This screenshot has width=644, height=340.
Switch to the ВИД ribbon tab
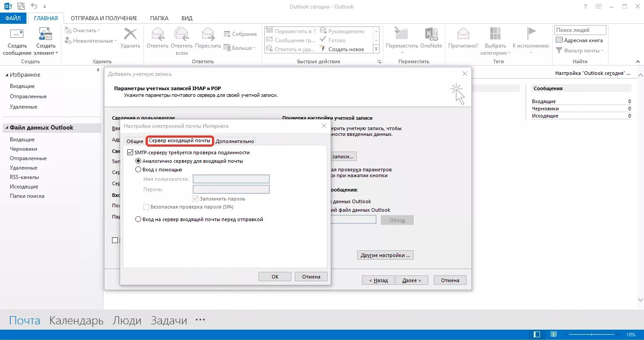click(187, 18)
